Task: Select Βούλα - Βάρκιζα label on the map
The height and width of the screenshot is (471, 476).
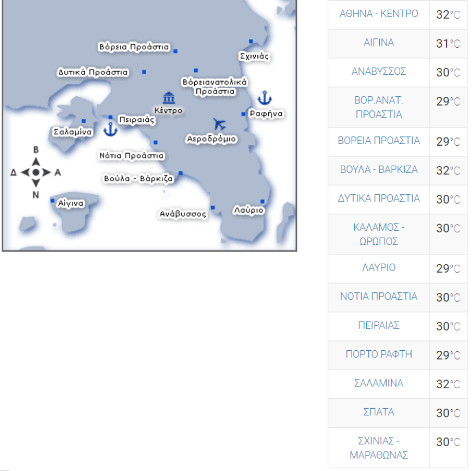Action: 138,178
